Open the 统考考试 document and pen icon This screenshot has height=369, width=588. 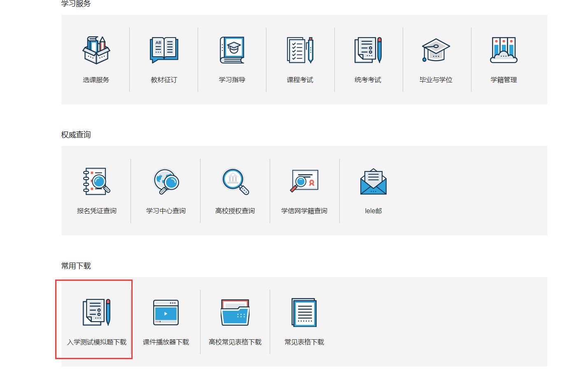click(368, 50)
